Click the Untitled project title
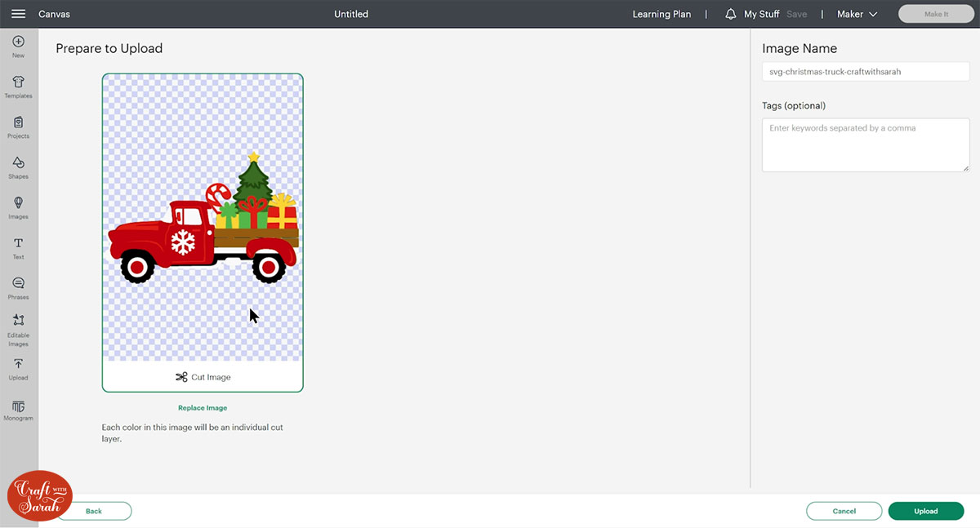 351,14
